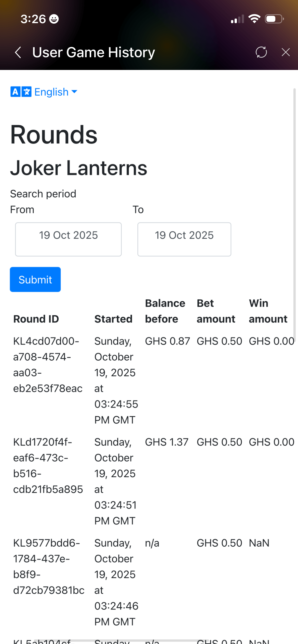Viewport: 298px width, 644px height.
Task: Click the Bet amount column header
Action: pos(216,311)
